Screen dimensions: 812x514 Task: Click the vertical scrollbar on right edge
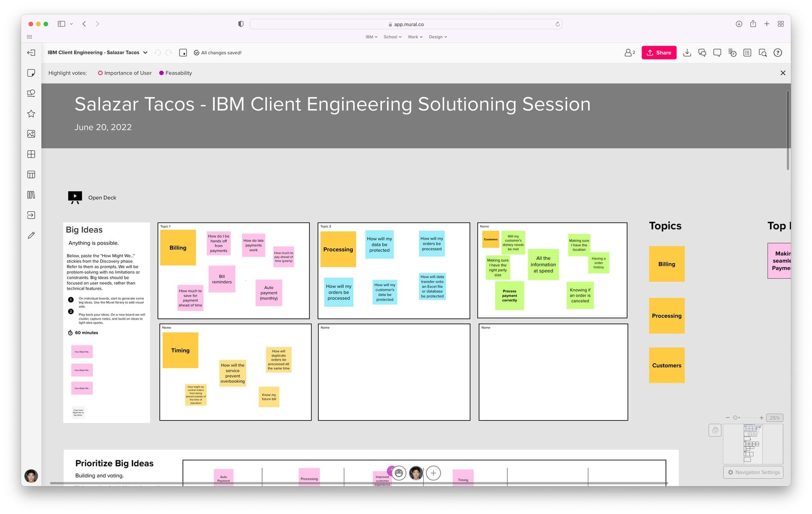click(x=788, y=131)
